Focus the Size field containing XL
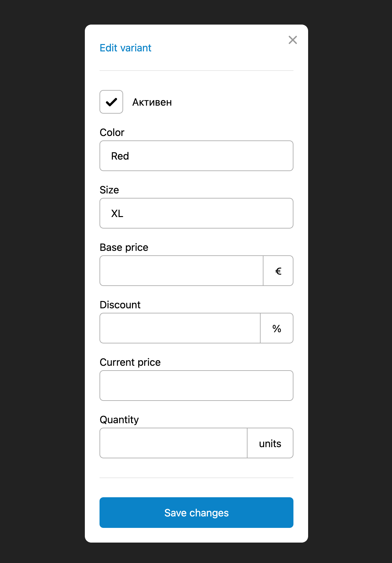The image size is (392, 563). pyautogui.click(x=196, y=213)
